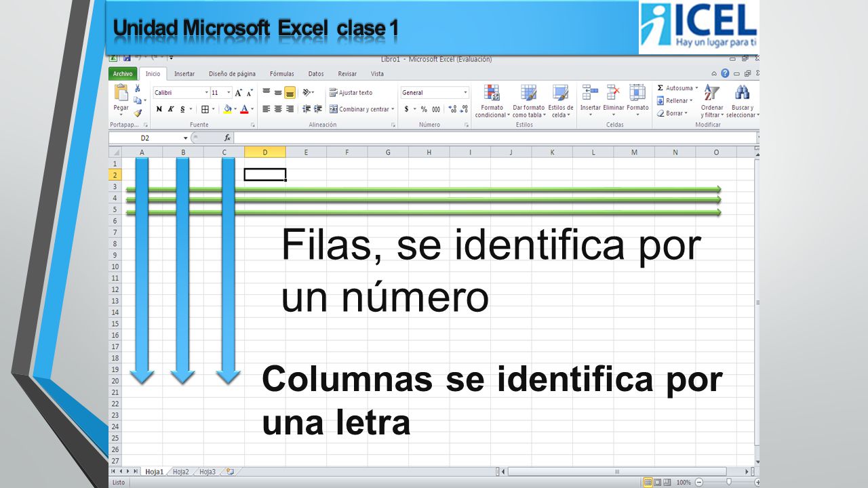This screenshot has height=488, width=868.
Task: Toggle center text horizontally
Action: click(x=278, y=109)
